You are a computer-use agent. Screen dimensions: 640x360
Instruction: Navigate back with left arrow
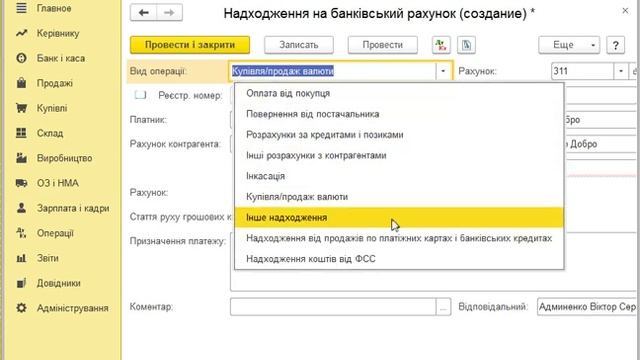[143, 13]
